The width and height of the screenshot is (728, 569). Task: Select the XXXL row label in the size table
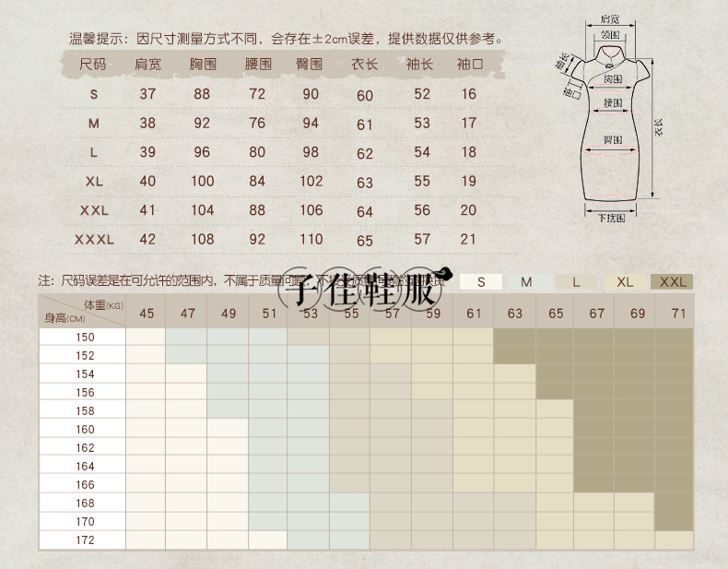(93, 239)
